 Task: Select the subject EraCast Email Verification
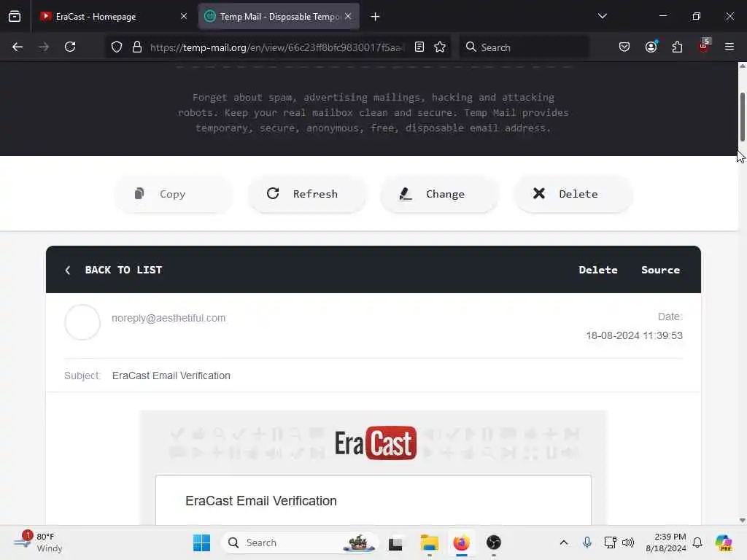(x=171, y=376)
